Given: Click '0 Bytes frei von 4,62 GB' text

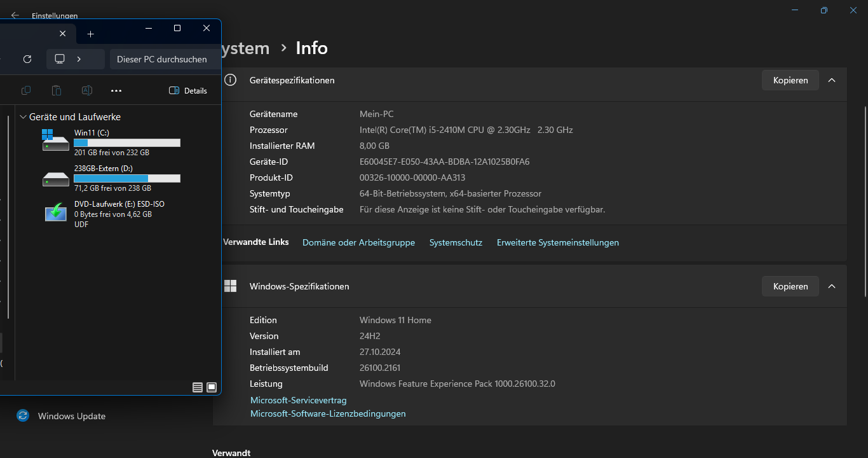Looking at the screenshot, I should click(x=113, y=214).
